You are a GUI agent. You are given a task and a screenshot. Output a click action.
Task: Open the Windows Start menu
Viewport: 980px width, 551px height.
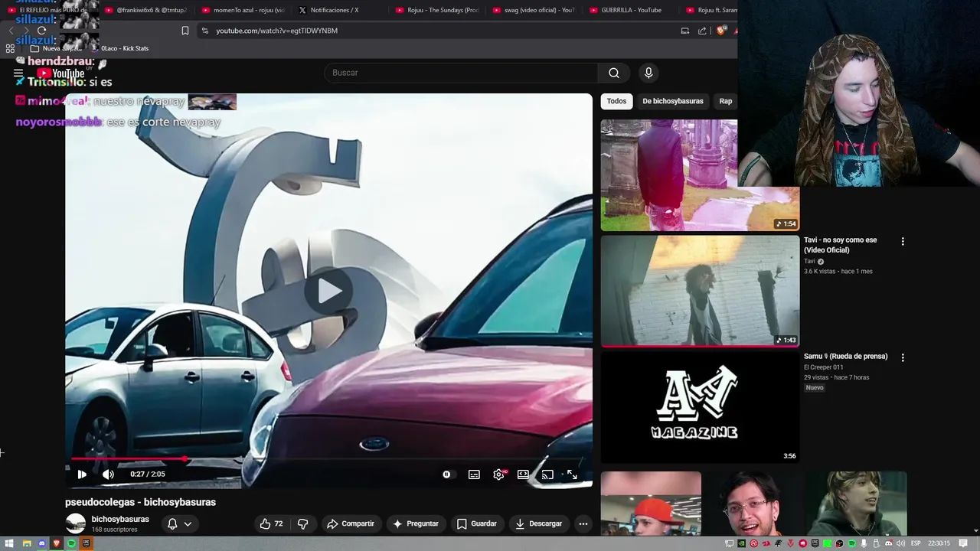(x=9, y=543)
